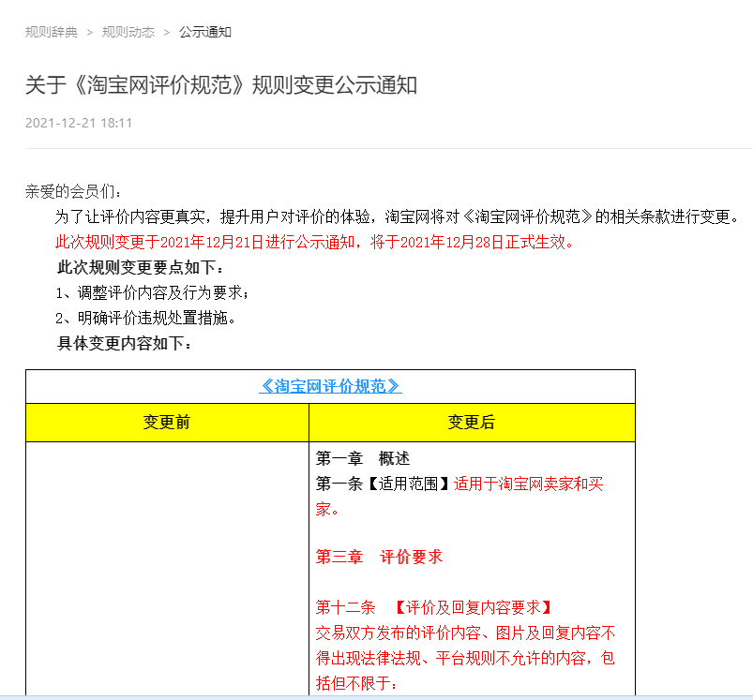Viewport: 753px width, 700px height.
Task: Click the red heading 第三章 评价要求
Action: (379, 557)
